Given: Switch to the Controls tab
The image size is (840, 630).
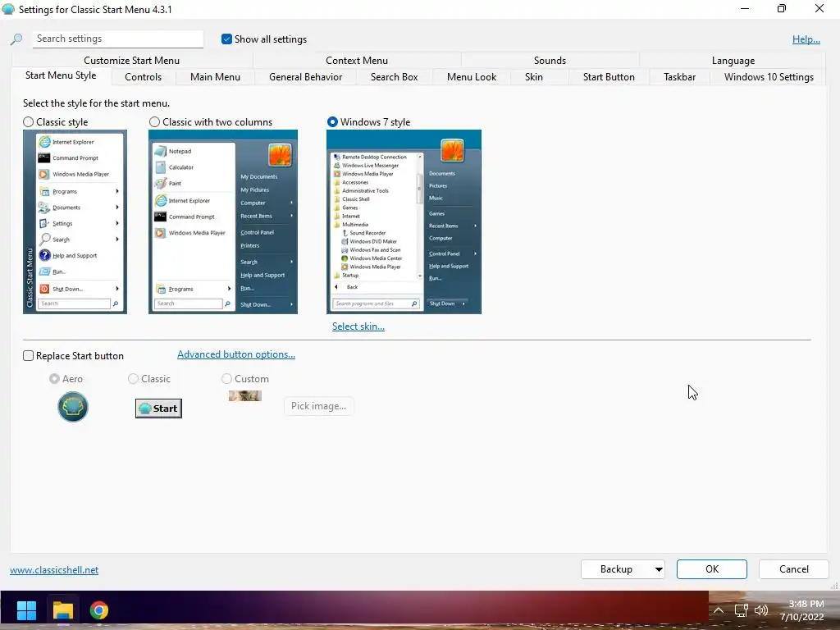Looking at the screenshot, I should (x=143, y=77).
